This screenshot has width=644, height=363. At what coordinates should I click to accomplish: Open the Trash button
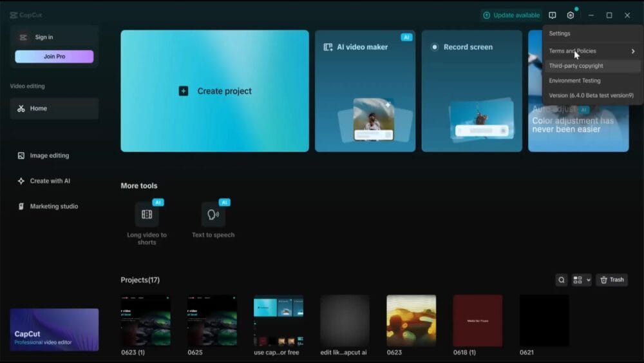click(612, 280)
